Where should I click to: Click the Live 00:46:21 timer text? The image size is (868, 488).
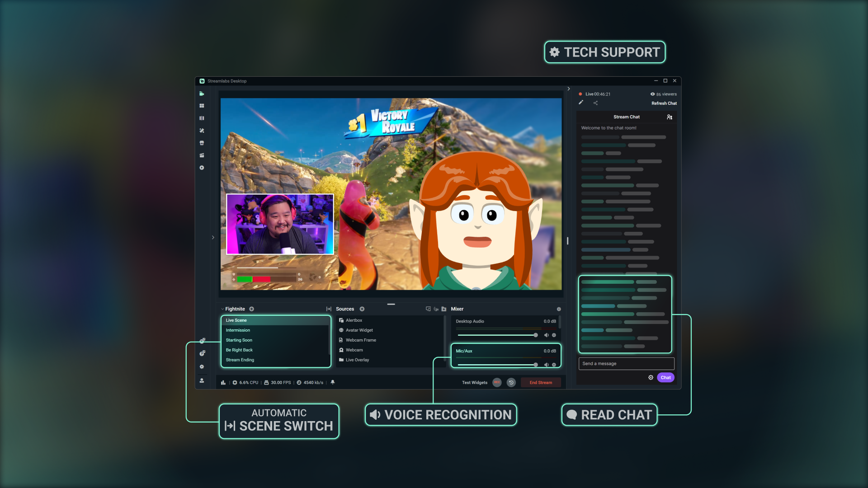pyautogui.click(x=598, y=94)
